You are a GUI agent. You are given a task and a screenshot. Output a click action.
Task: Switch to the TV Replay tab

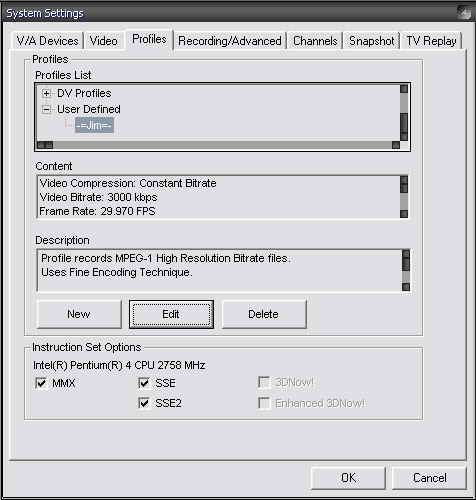[x=431, y=41]
